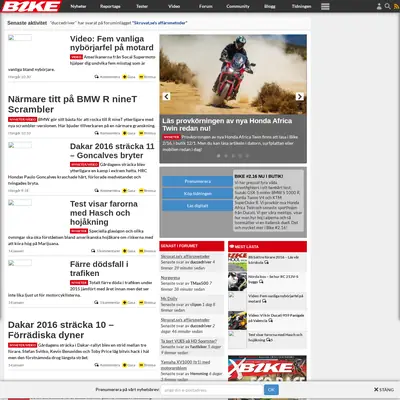Select the third carousel dot indicator
The width and height of the screenshot is (400, 400).
(233, 156)
